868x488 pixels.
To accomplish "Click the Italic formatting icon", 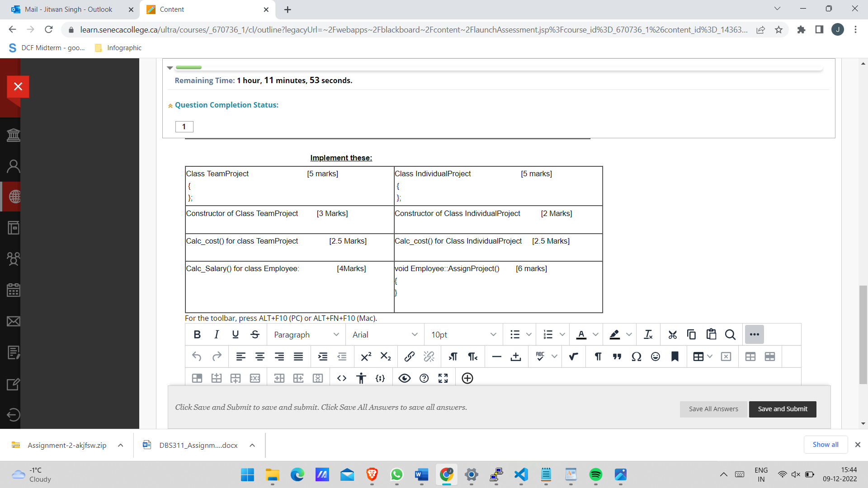I will click(217, 334).
